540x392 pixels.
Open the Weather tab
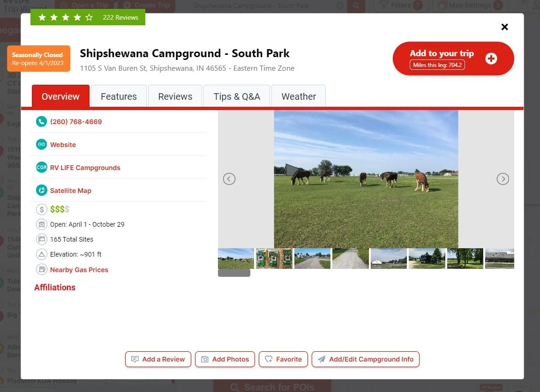pos(299,96)
